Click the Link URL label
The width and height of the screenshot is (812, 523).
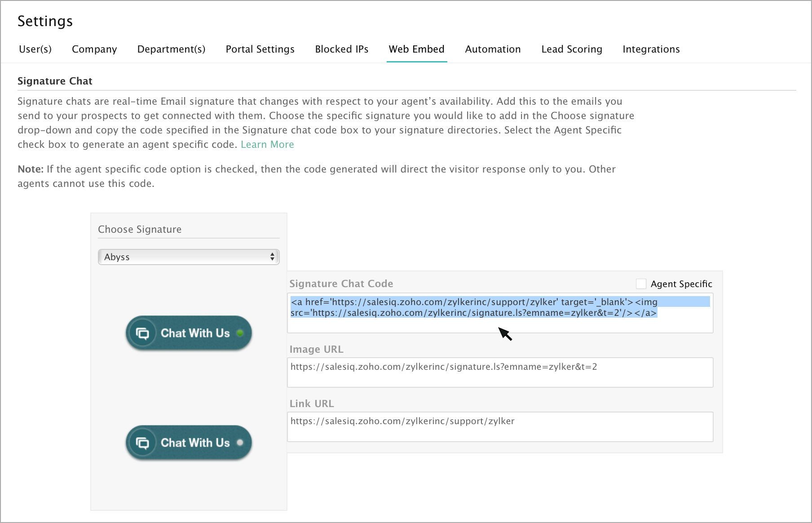point(312,403)
